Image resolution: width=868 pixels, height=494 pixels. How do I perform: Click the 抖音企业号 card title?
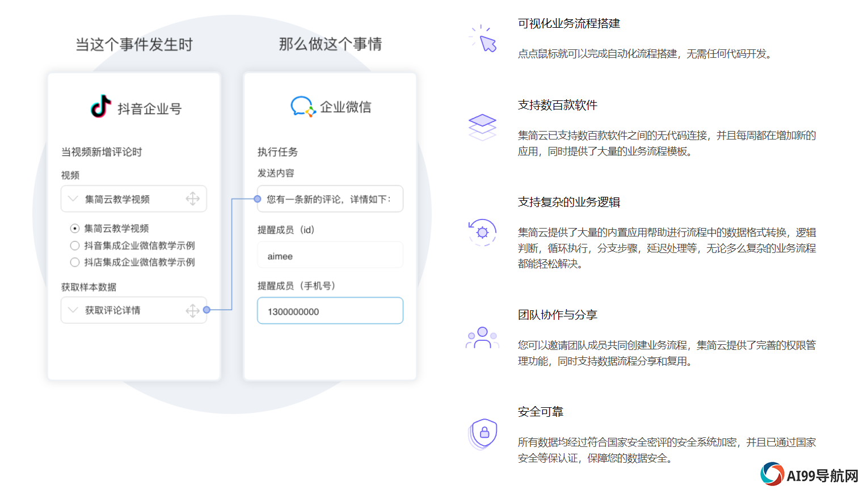(149, 109)
